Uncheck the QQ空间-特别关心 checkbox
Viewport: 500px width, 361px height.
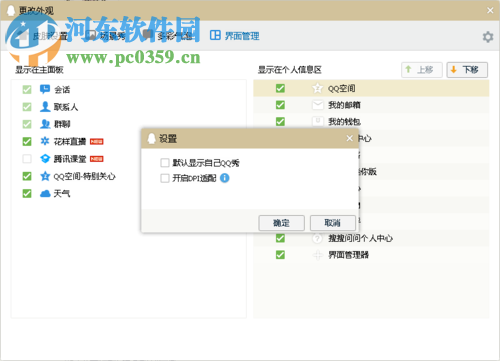[27, 176]
